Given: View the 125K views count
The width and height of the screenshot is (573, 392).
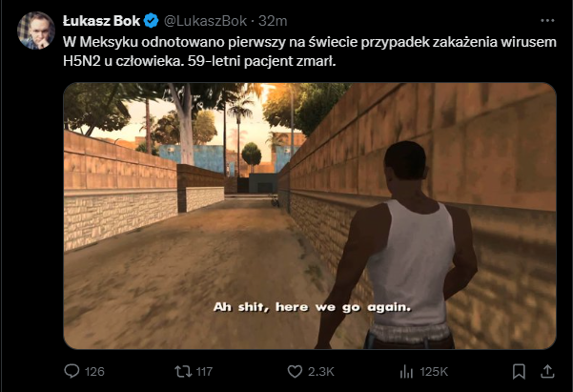Looking at the screenshot, I should tap(434, 372).
